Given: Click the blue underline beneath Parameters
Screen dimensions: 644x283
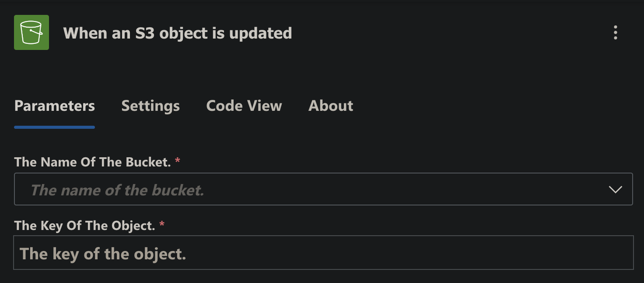Looking at the screenshot, I should (55, 127).
